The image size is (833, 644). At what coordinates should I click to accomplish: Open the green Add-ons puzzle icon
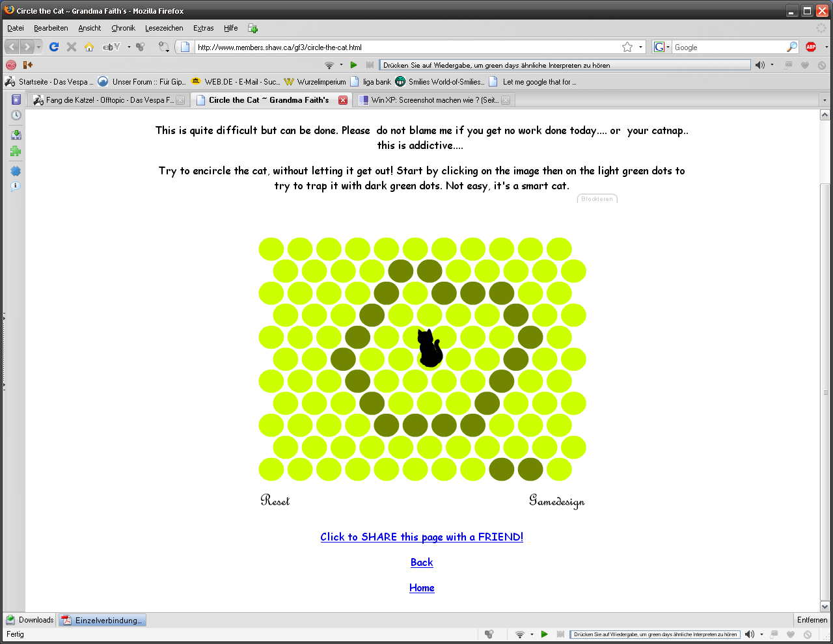point(16,152)
